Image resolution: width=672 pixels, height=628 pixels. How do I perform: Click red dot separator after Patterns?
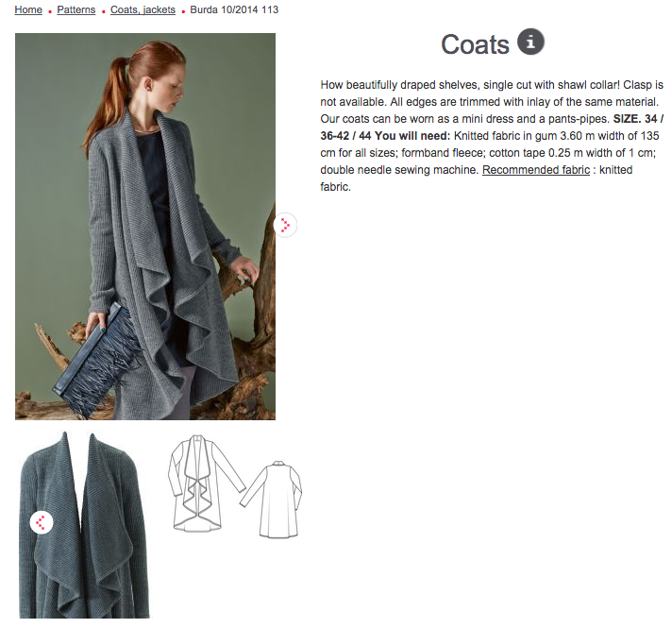[103, 11]
